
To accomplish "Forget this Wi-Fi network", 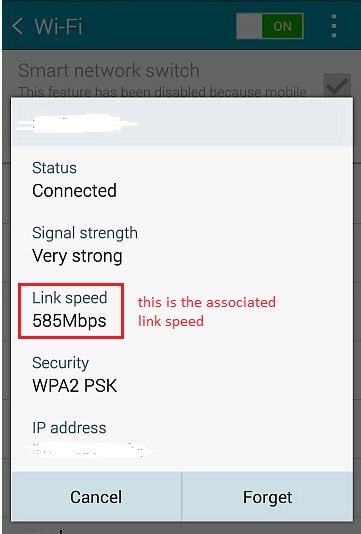I will coord(267,497).
